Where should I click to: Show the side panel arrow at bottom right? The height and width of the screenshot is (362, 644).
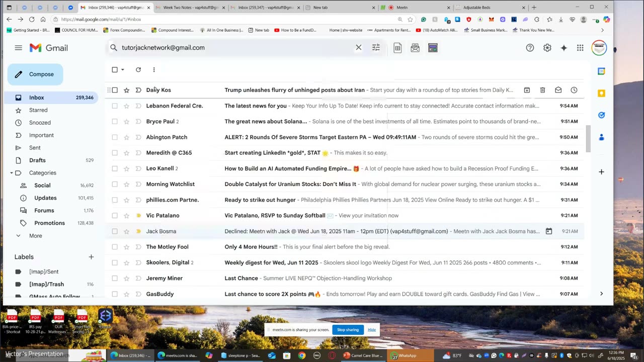[601, 294]
